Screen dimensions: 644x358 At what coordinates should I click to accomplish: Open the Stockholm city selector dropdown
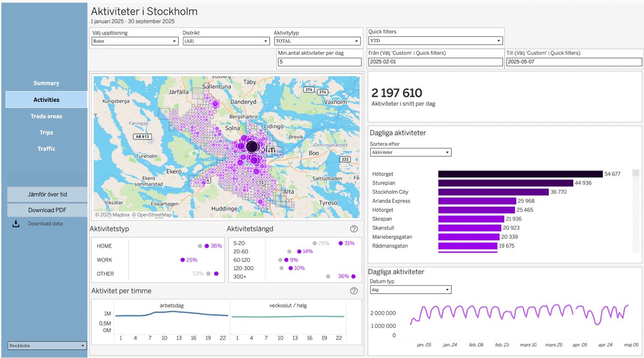pyautogui.click(x=47, y=345)
